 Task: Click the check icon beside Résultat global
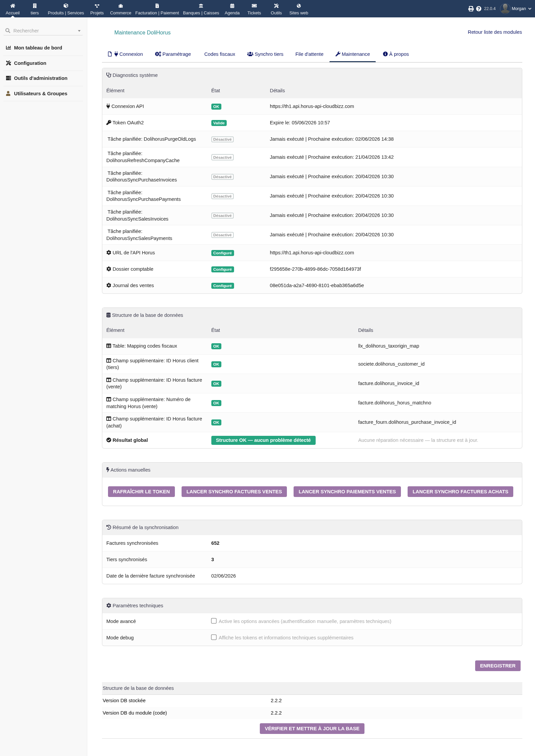click(109, 440)
